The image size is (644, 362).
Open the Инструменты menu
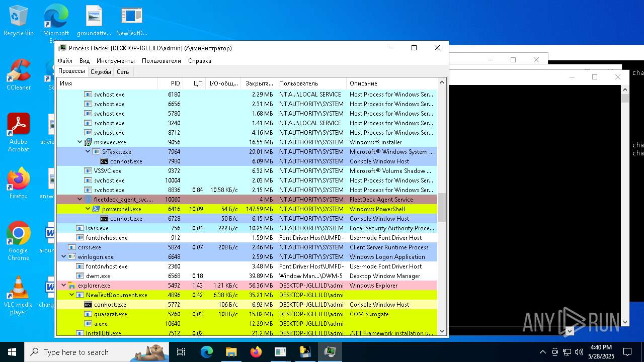click(x=116, y=61)
